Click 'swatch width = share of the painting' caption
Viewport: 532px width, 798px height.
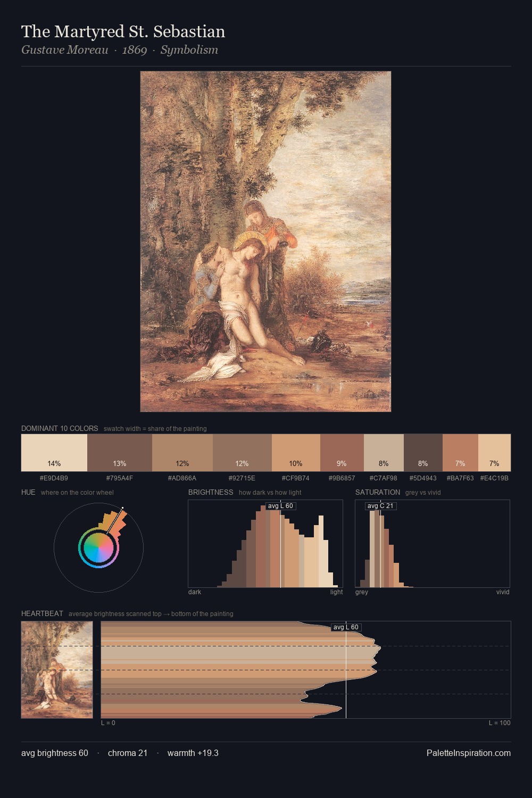pos(155,428)
